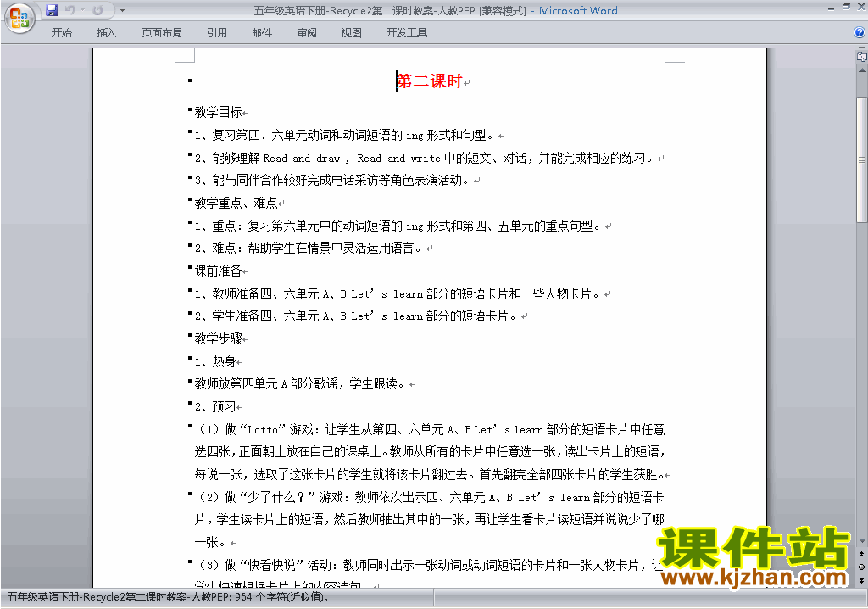The width and height of the screenshot is (868, 609).
Task: Click the red heading 第二课时
Action: pyautogui.click(x=430, y=81)
